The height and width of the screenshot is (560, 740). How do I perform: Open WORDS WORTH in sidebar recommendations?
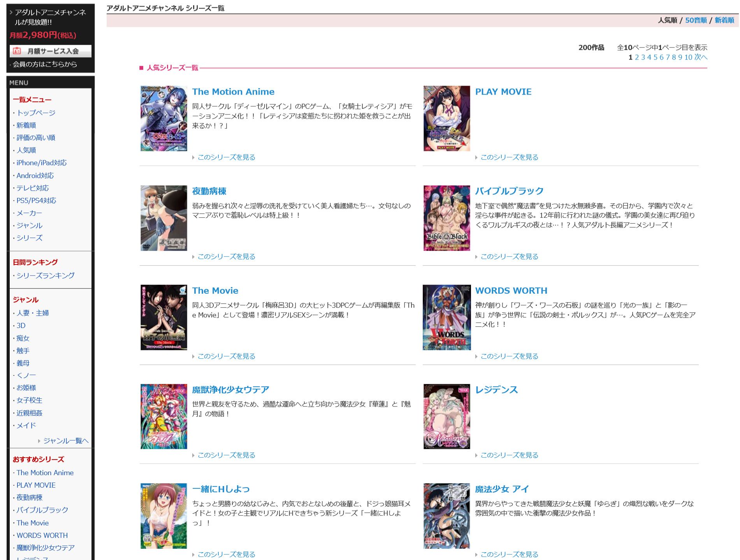tap(42, 535)
